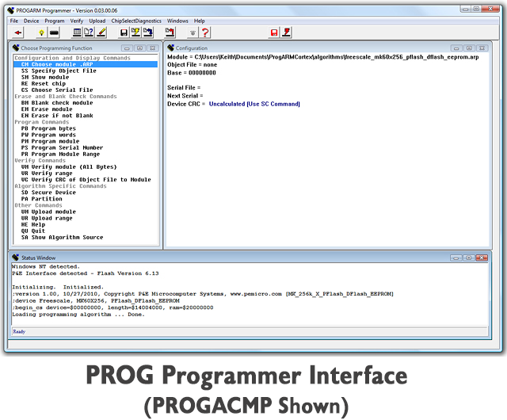This screenshot has width=507, height=420.
Task: Click the red lightning bolt toolbar icon
Action: click(287, 32)
